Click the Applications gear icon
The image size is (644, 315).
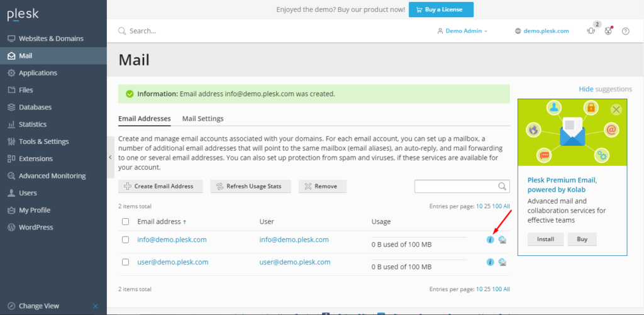(x=11, y=73)
